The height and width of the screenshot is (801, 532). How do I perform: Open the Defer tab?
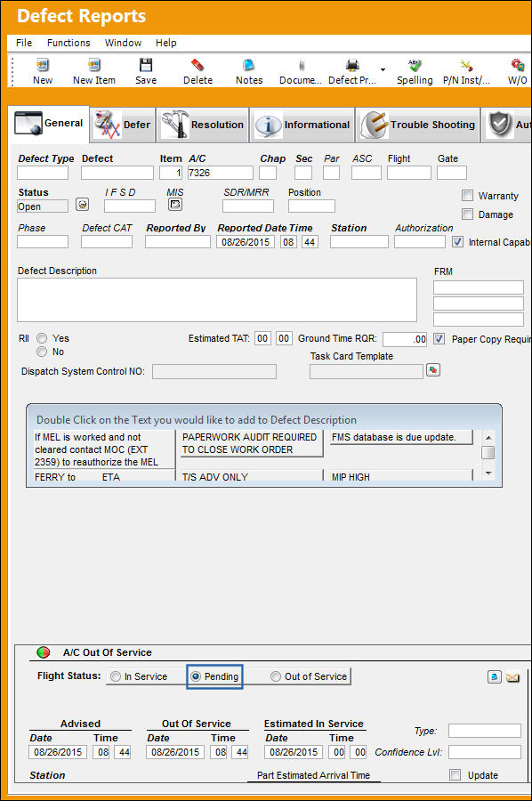pos(123,125)
